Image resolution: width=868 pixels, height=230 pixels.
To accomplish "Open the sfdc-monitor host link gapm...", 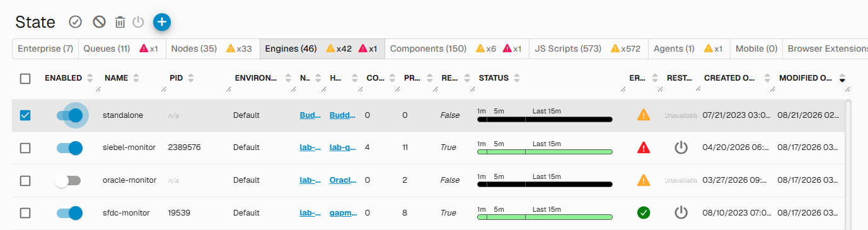I will [x=344, y=213].
